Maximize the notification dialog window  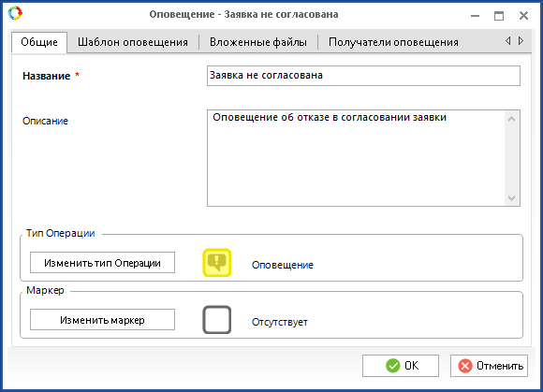tap(499, 16)
